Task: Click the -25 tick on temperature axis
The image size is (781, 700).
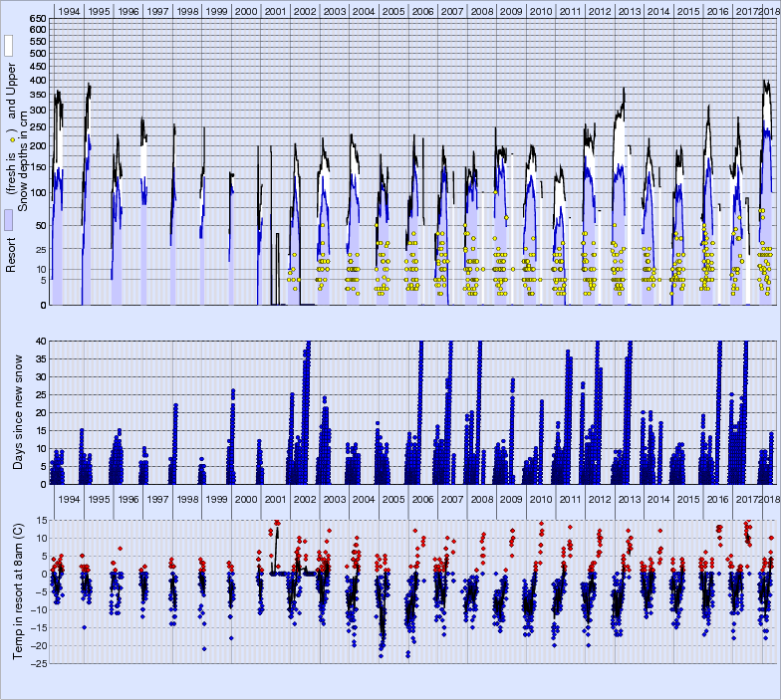Action: pos(38,663)
